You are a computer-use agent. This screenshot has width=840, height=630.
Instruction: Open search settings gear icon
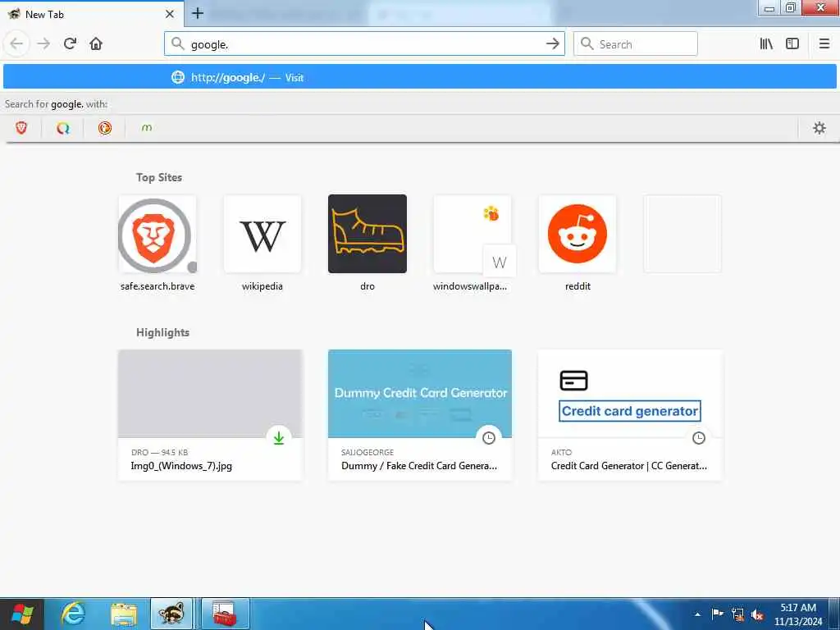[819, 128]
